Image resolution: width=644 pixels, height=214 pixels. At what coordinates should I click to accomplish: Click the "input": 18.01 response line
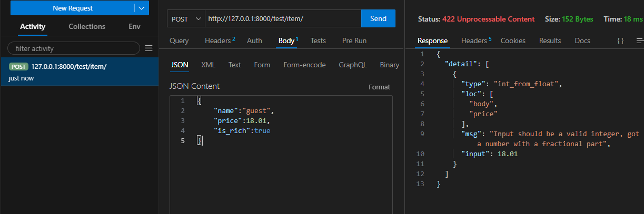pyautogui.click(x=490, y=154)
